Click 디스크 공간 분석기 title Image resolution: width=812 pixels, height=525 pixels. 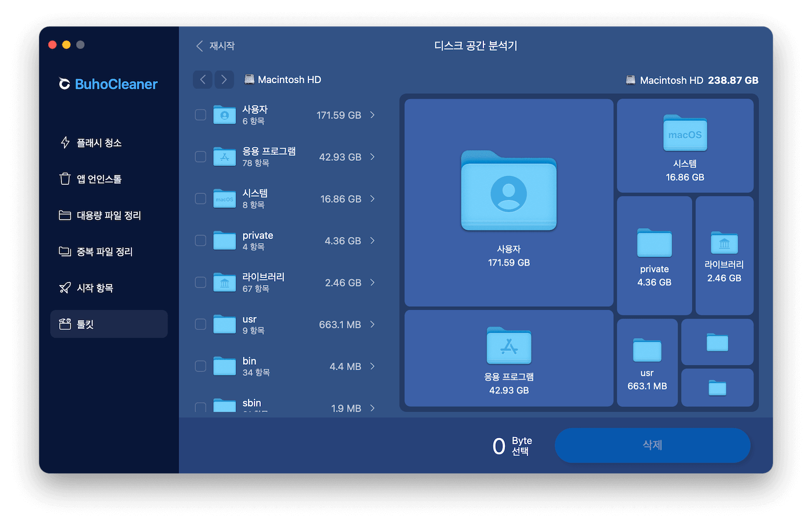point(476,46)
